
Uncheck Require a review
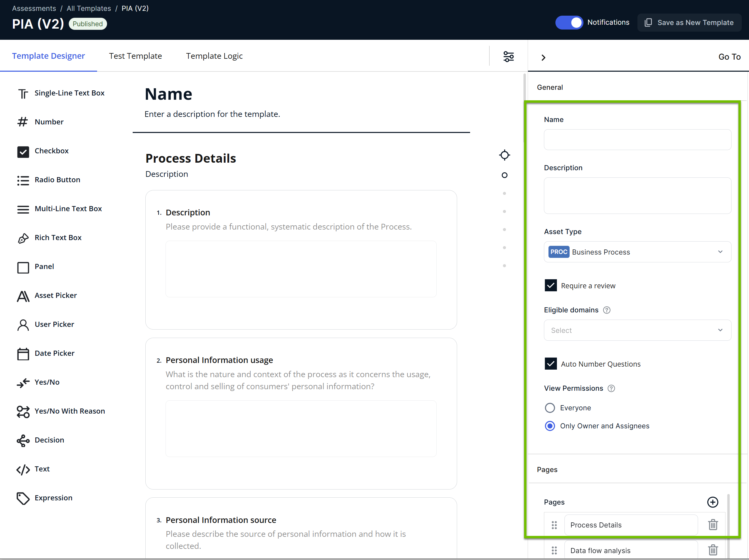pyautogui.click(x=551, y=285)
